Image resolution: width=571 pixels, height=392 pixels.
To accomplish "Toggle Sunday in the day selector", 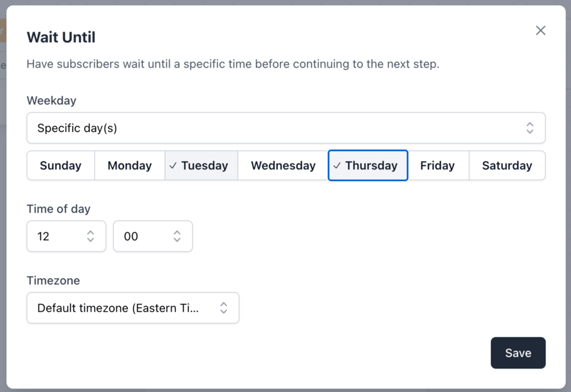I will tap(61, 166).
